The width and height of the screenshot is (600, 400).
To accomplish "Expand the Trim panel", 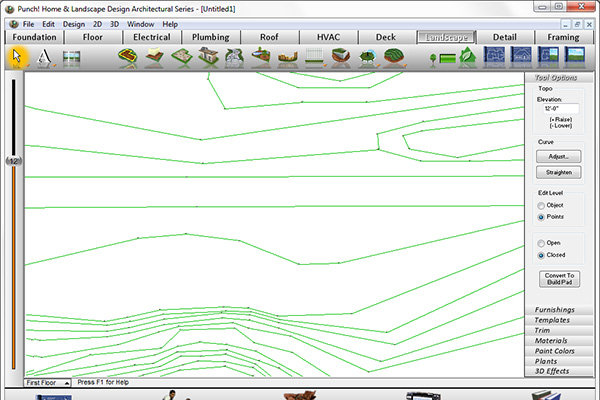I will [559, 330].
